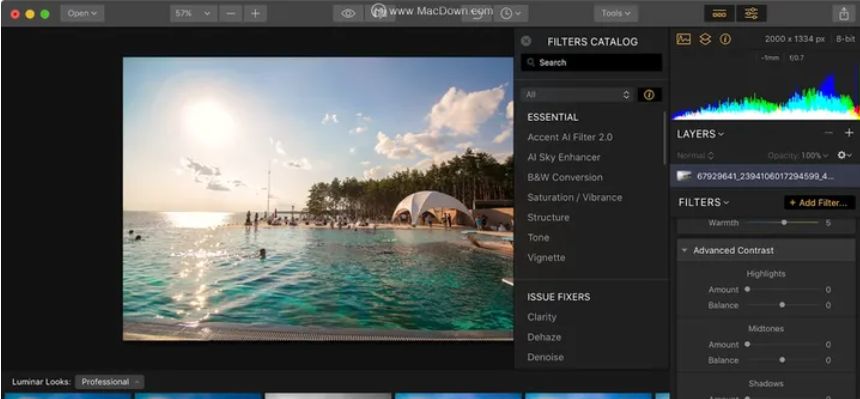The height and width of the screenshot is (399, 860).
Task: Click the zoom in plus button
Action: (255, 14)
